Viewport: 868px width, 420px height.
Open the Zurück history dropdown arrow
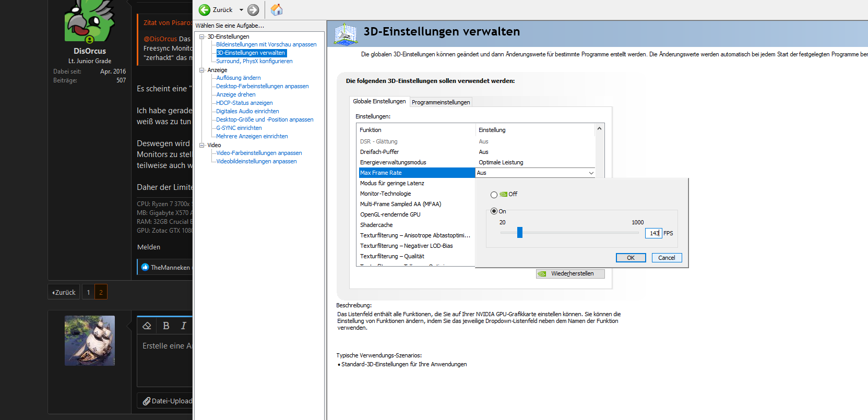(x=241, y=10)
